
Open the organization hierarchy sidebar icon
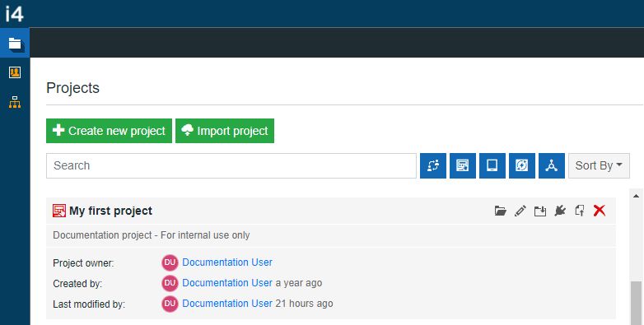tap(15, 102)
